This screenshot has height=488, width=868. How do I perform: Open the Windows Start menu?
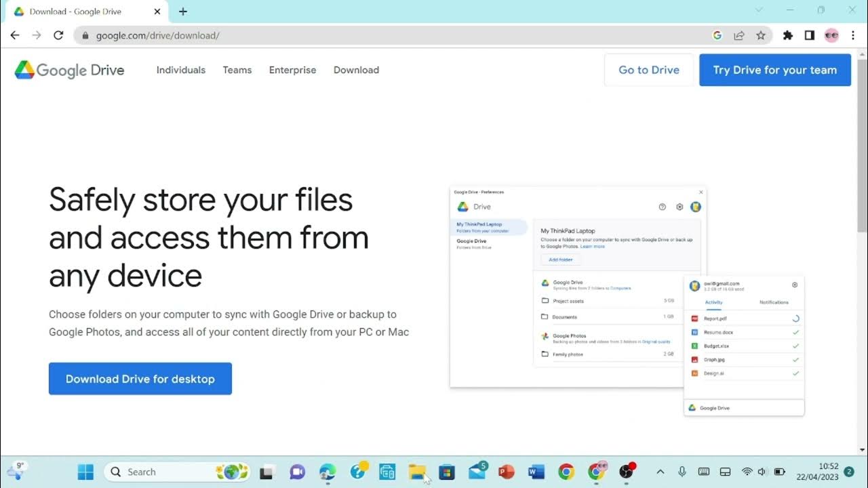(x=85, y=472)
